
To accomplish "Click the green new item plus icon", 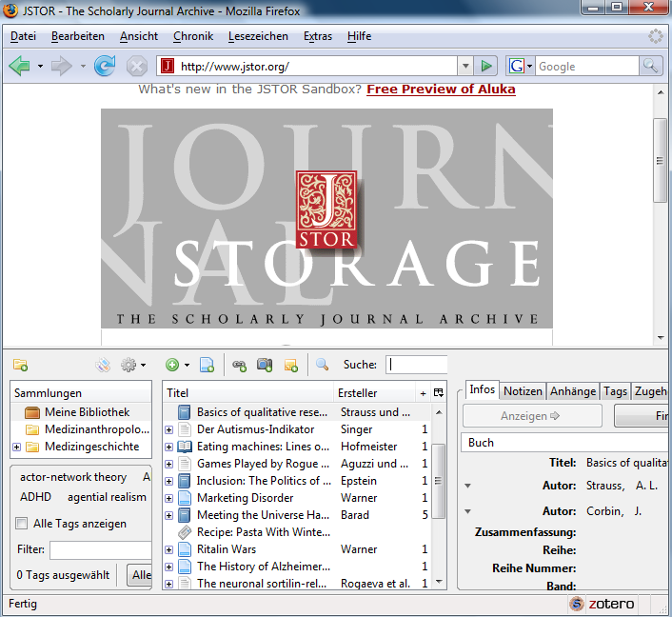I will tap(172, 365).
